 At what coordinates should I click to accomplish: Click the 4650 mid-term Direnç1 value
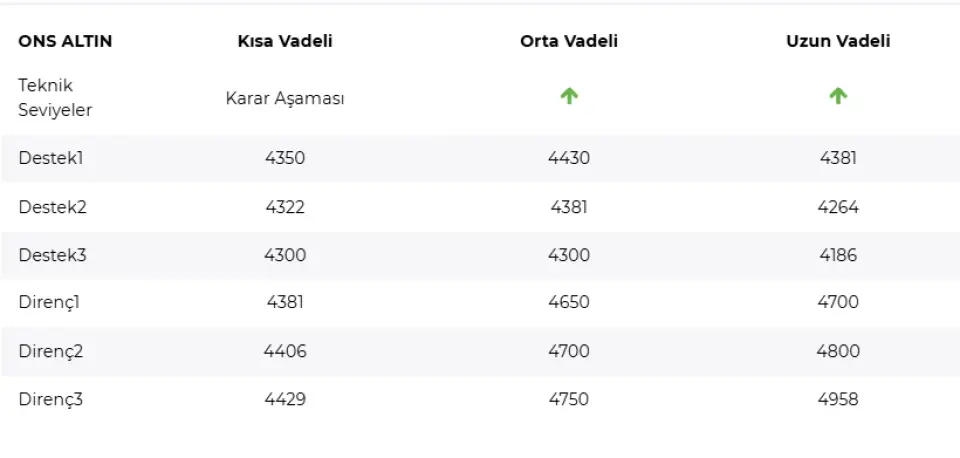[569, 302]
